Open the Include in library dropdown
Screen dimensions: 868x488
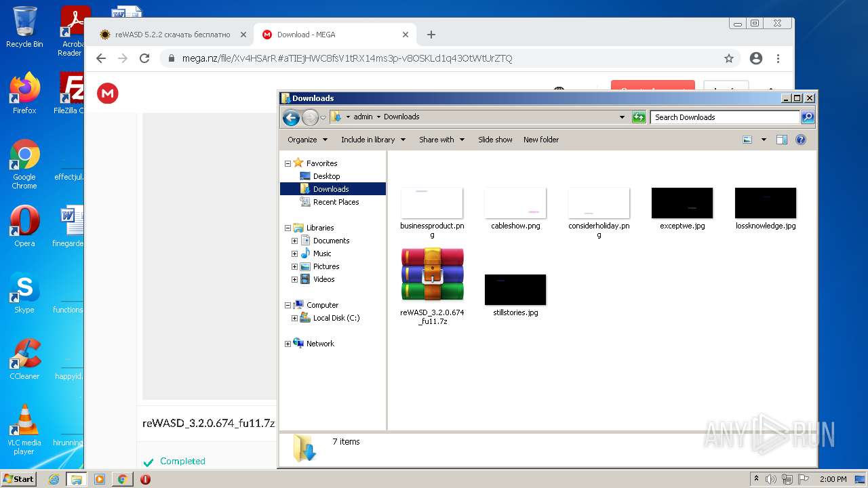click(373, 140)
